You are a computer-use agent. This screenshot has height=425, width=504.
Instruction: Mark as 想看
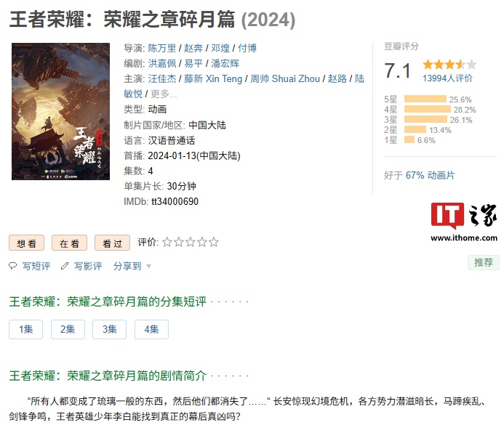pyautogui.click(x=26, y=243)
